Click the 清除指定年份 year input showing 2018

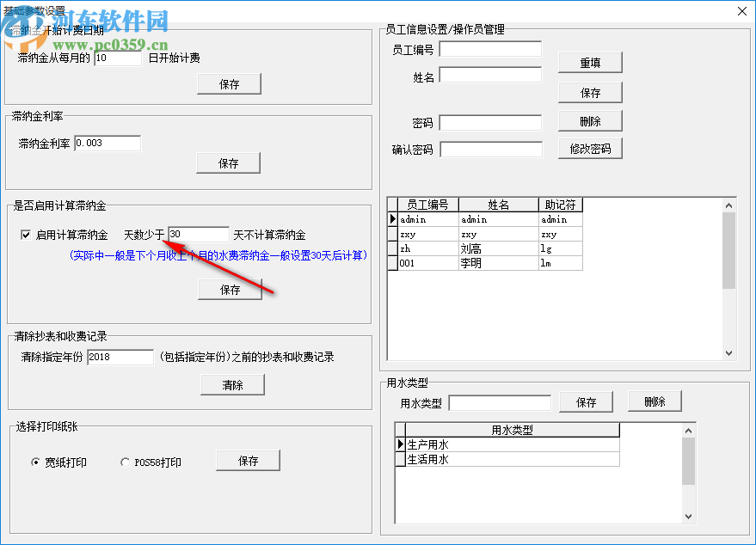tap(120, 357)
